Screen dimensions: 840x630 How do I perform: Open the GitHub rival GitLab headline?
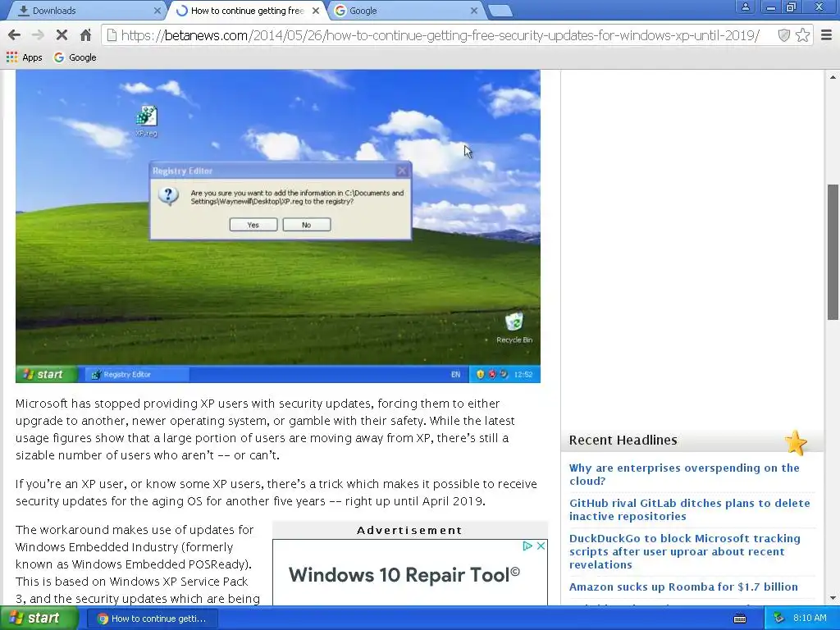pos(689,509)
